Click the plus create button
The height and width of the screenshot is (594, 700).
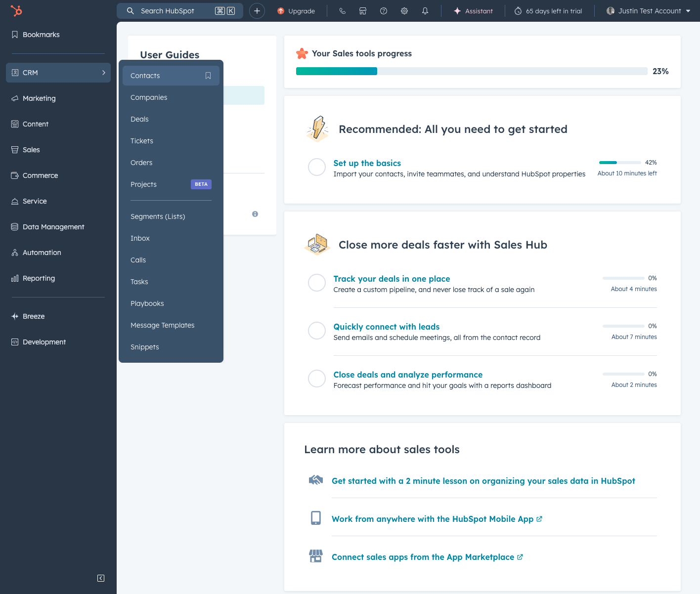pos(257,11)
